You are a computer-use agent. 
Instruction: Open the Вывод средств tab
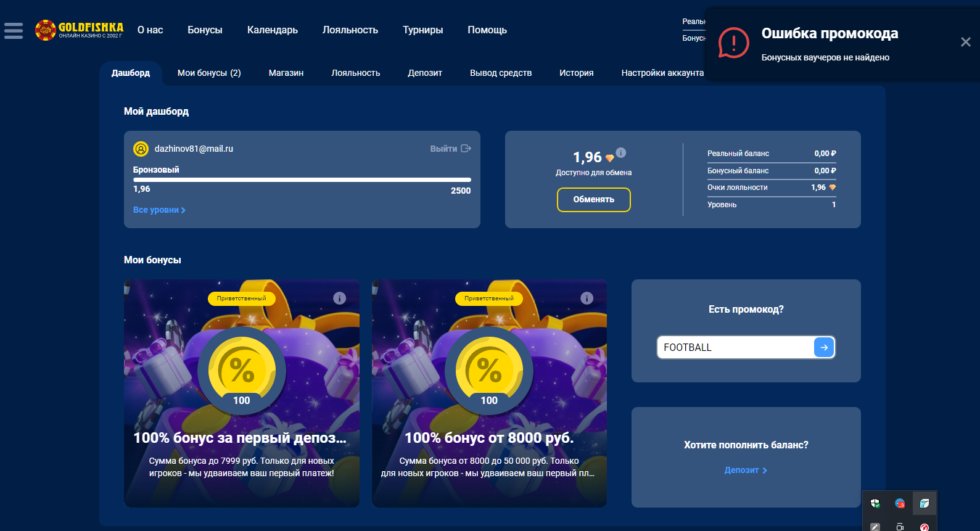[x=500, y=73]
